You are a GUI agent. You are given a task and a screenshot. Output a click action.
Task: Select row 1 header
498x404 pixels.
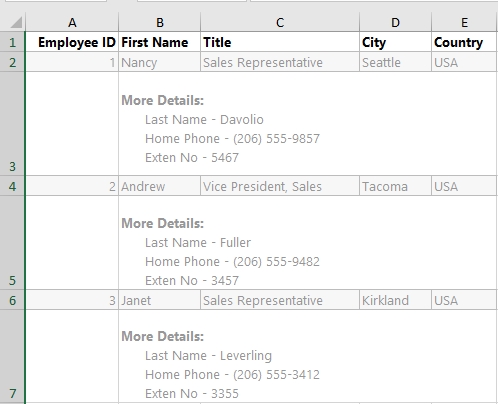coord(12,42)
